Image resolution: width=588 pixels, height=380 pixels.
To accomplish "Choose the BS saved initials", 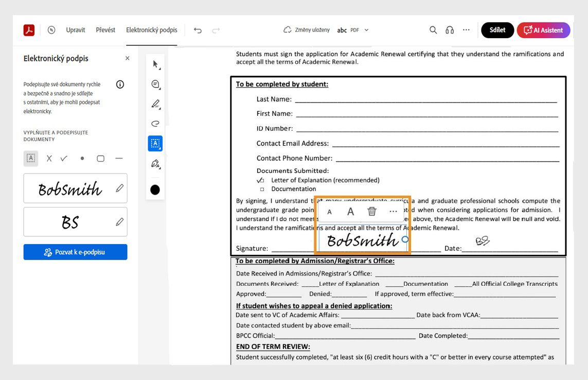I will [x=70, y=222].
